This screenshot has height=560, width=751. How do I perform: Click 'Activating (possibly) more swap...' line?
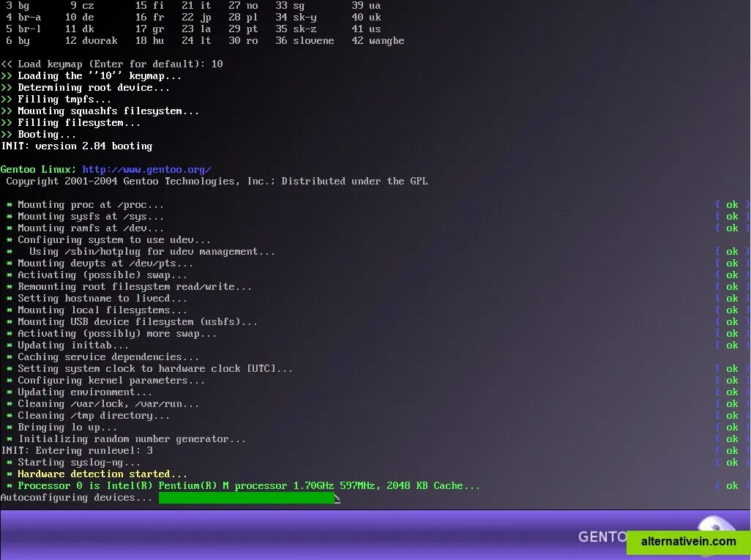pos(111,334)
